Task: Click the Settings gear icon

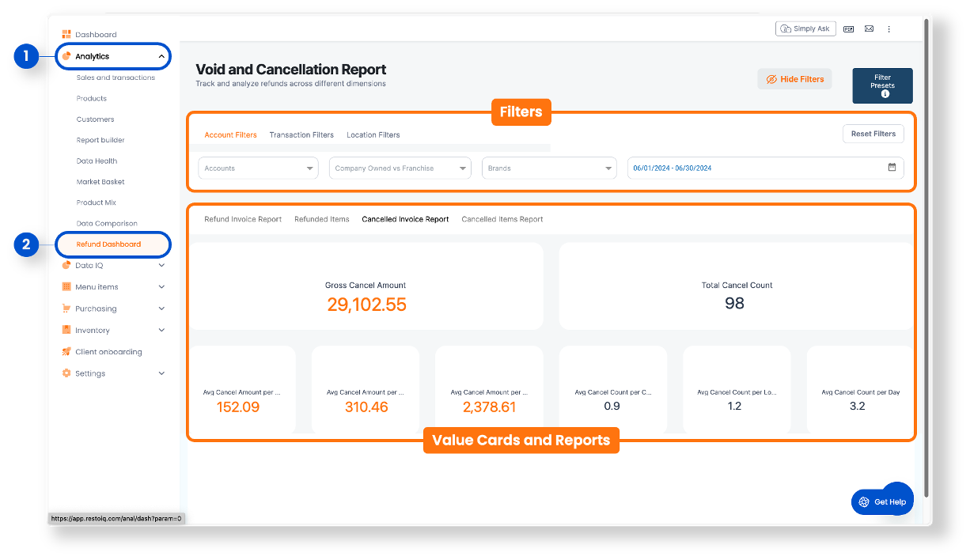Action: (67, 373)
